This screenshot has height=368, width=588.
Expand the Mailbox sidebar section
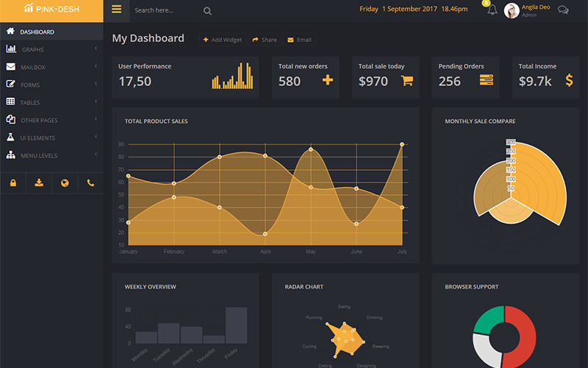point(33,67)
